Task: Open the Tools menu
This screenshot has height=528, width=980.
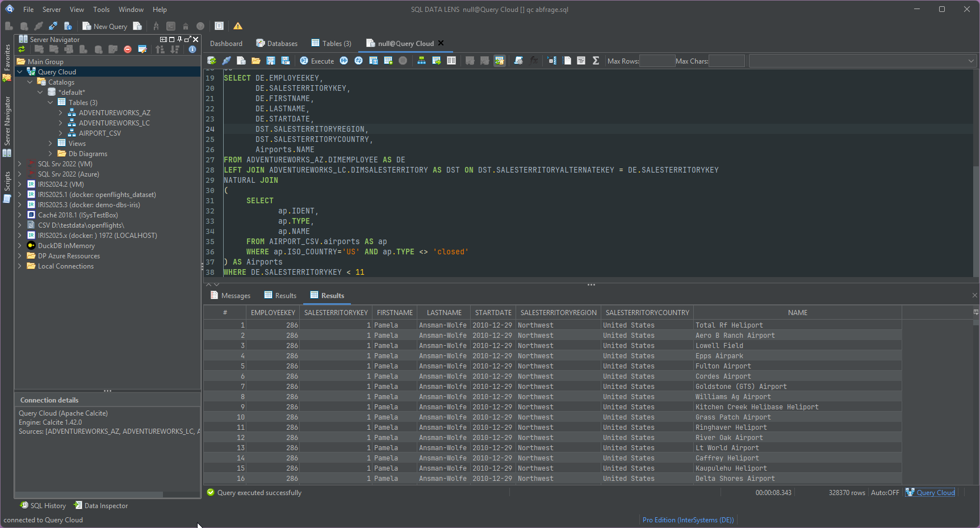Action: [102, 10]
